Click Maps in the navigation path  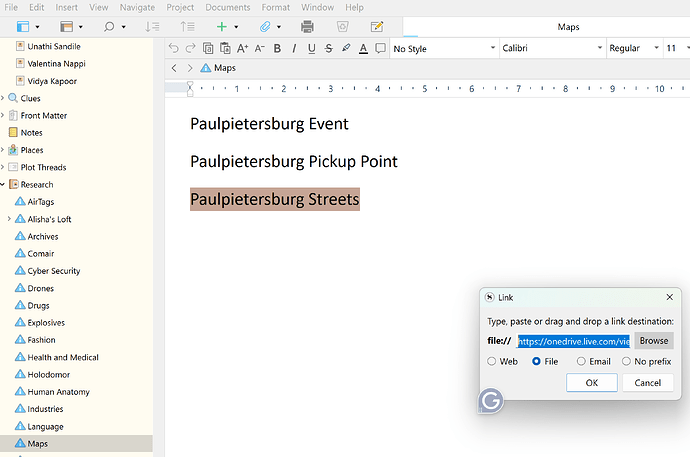point(225,68)
